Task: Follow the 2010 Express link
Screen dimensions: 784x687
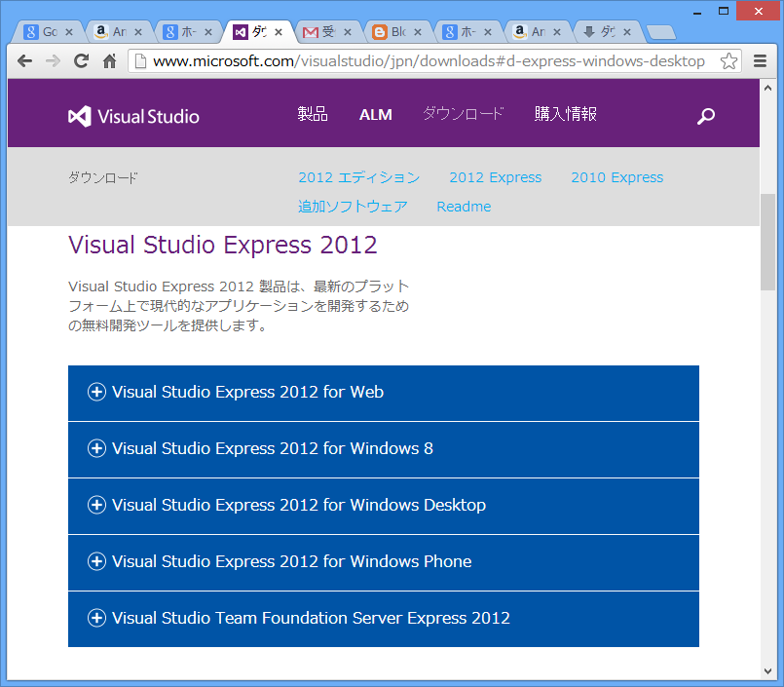Action: pyautogui.click(x=617, y=177)
